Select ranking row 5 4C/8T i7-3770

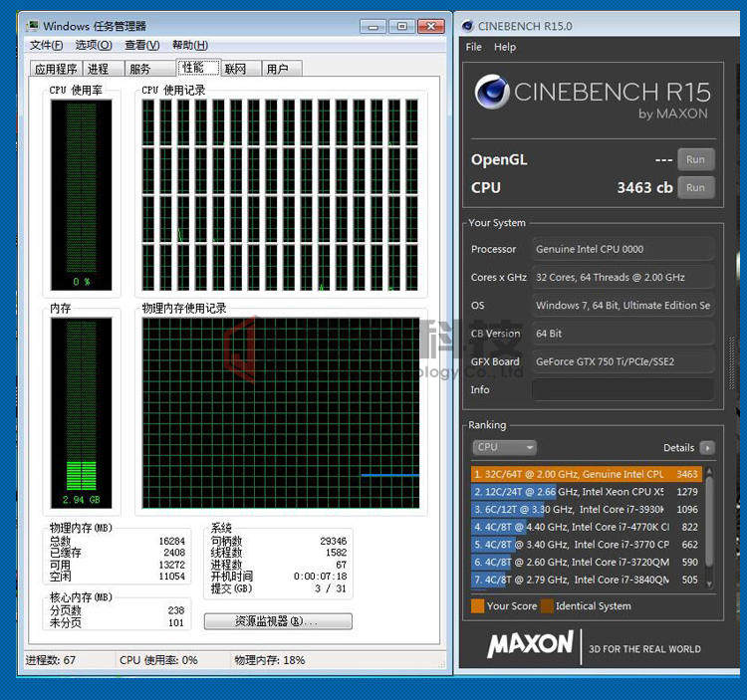(x=587, y=545)
